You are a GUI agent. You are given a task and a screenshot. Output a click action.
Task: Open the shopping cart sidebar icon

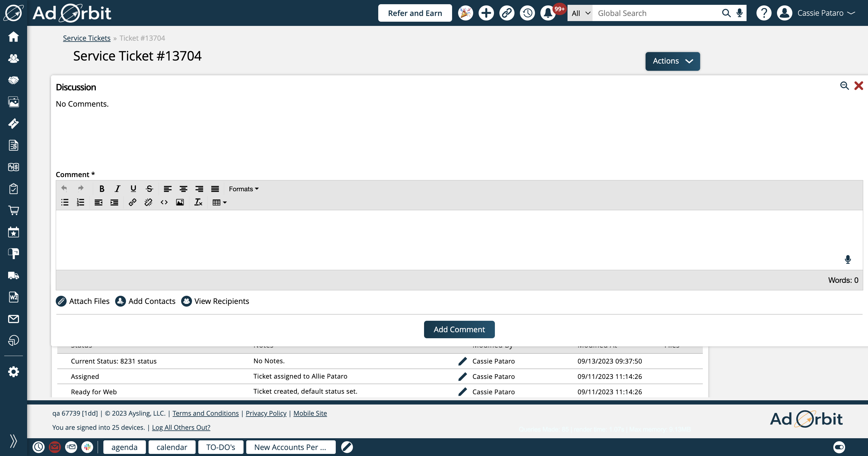tap(14, 211)
